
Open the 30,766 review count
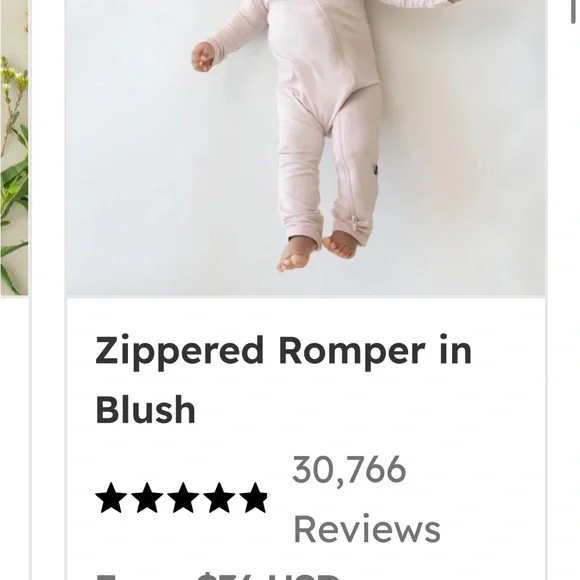coord(349,470)
